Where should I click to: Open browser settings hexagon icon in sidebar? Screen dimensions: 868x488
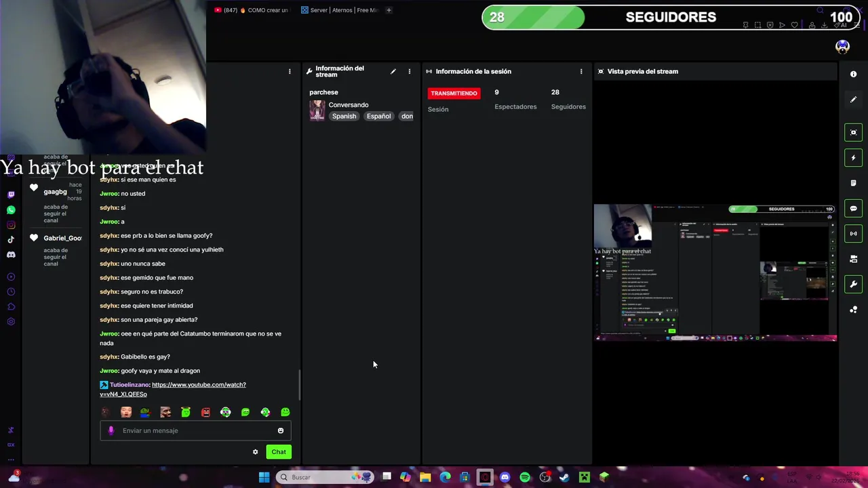point(11,321)
